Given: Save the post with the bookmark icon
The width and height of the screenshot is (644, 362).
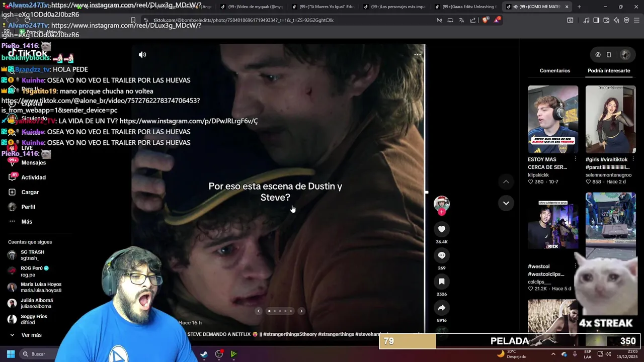Looking at the screenshot, I should pos(442,282).
